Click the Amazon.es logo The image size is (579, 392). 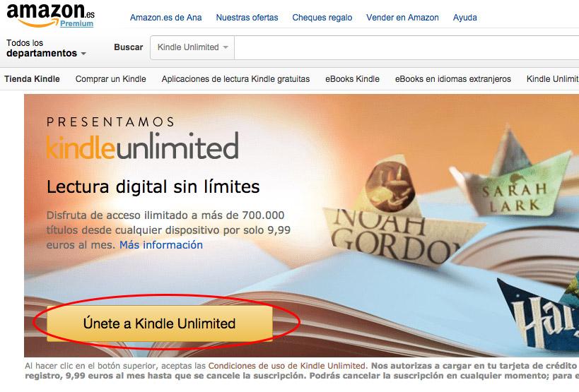(x=51, y=13)
